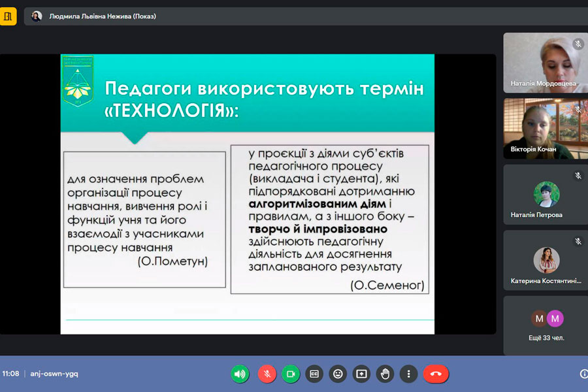Toggle the speaker audio output button

[240, 374]
